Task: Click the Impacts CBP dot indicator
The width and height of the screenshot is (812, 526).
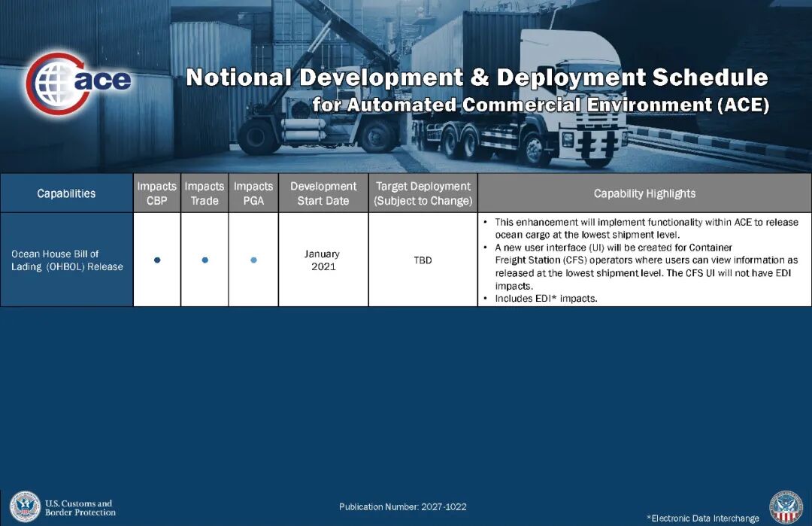Action: pyautogui.click(x=157, y=260)
